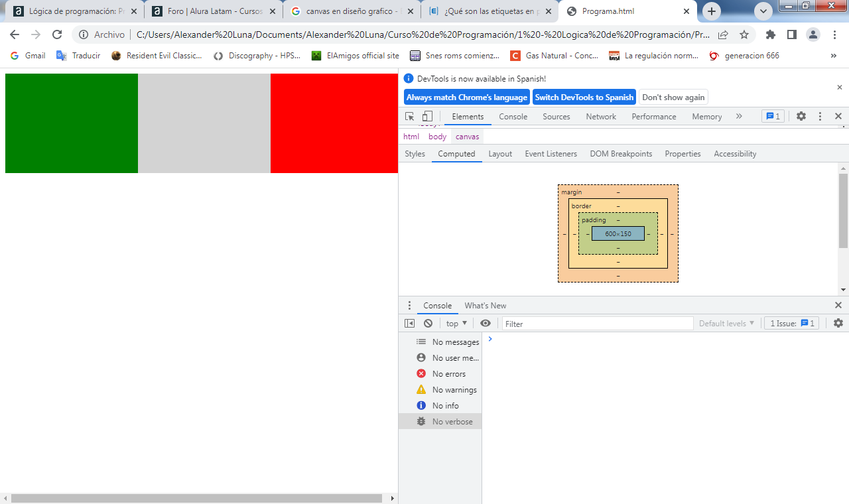This screenshot has height=504, width=849.
Task: Select html in the breadcrumb trail
Action: point(411,137)
